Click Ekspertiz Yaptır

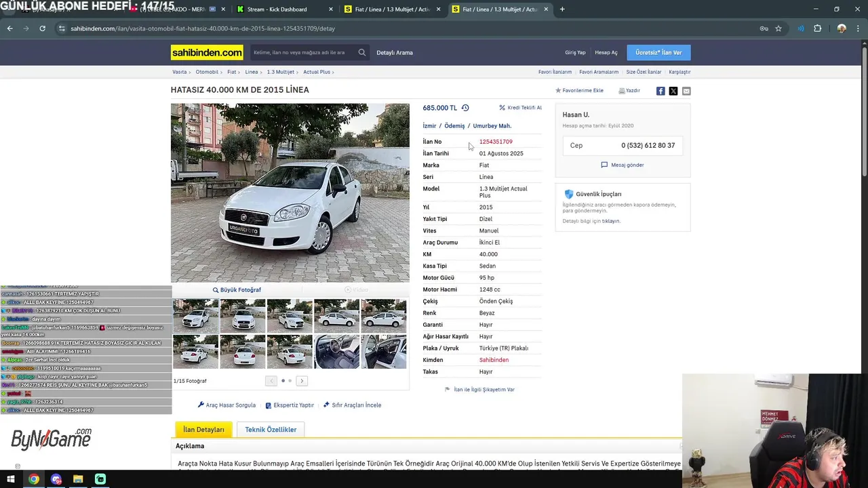click(x=290, y=405)
